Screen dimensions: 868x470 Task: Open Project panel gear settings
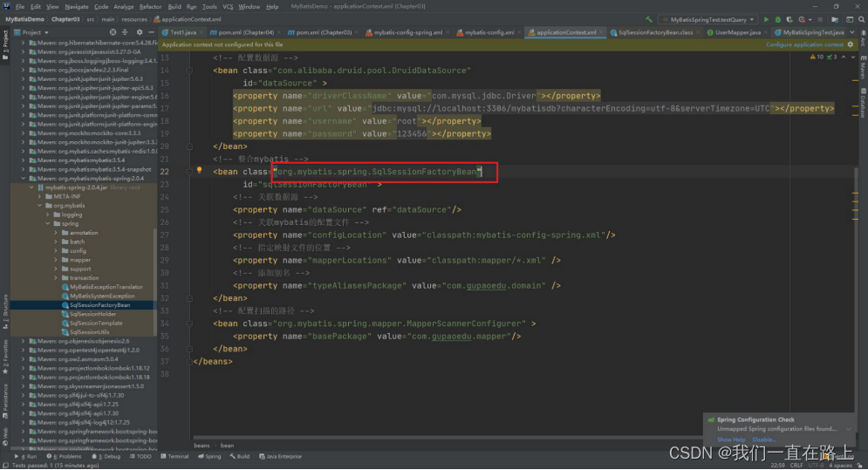click(139, 32)
